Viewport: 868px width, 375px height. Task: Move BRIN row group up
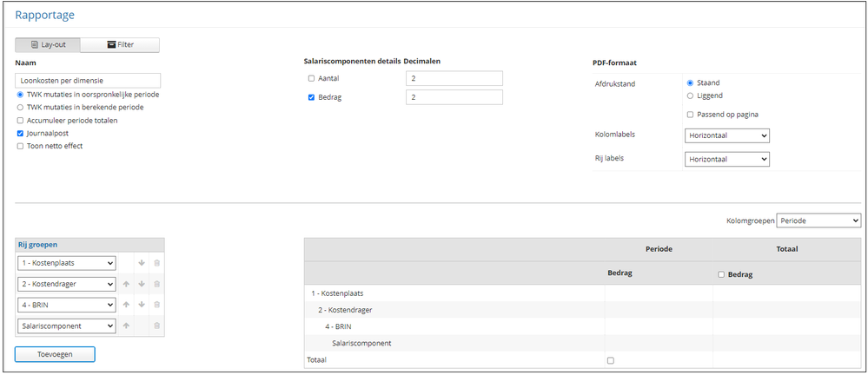[125, 305]
